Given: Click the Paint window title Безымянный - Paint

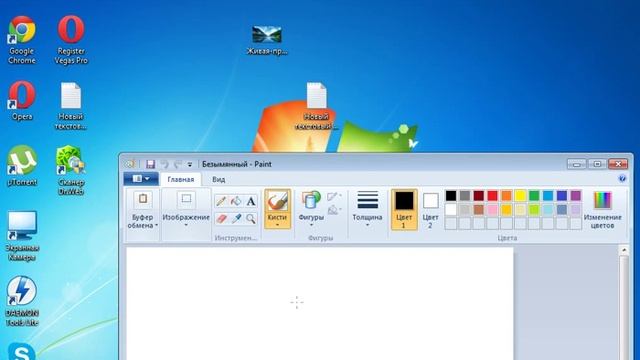Looking at the screenshot, I should 237,164.
